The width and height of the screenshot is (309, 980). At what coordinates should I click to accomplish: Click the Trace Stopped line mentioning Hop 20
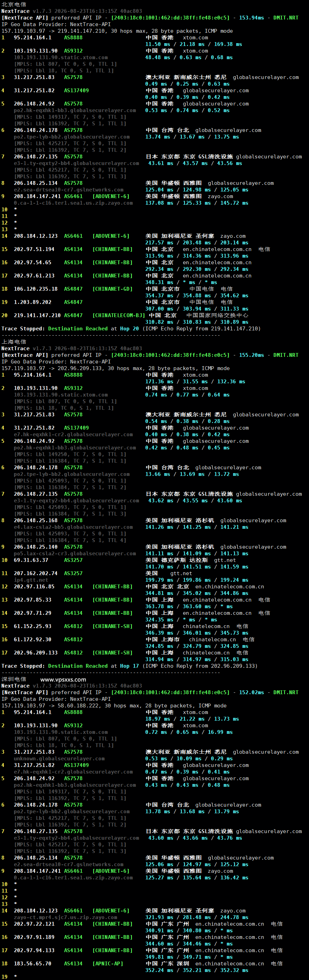(x=131, y=329)
